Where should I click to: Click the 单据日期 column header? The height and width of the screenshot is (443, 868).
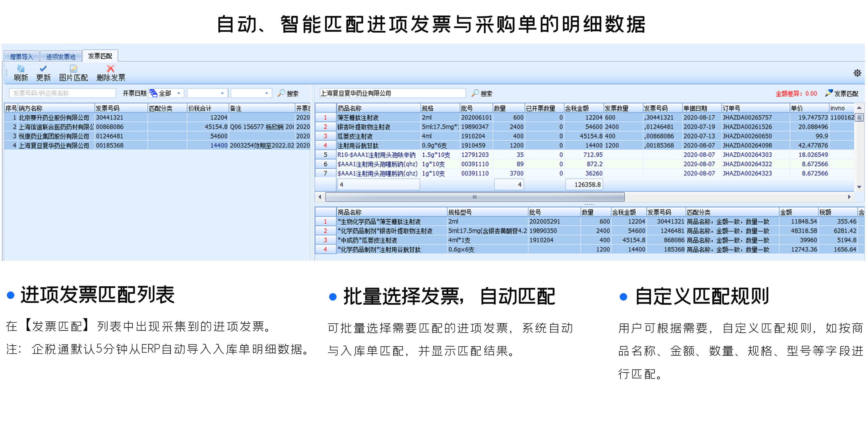click(x=702, y=108)
